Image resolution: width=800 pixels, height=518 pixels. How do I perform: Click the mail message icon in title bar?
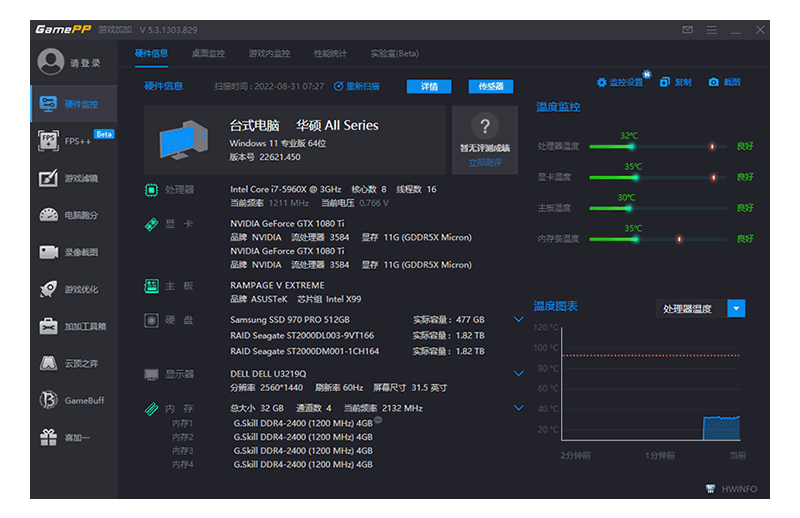coord(687,30)
